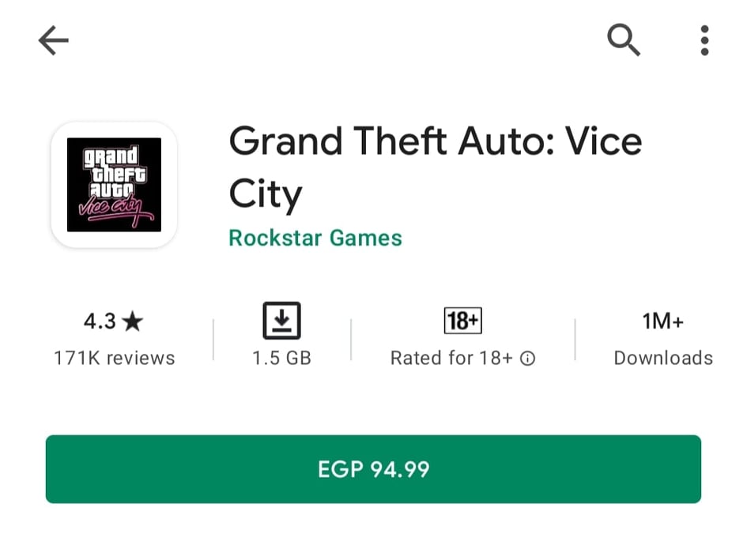Open the rating info circle icon
The width and height of the screenshot is (747, 560).
(x=527, y=358)
